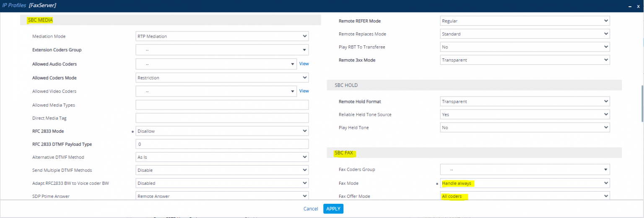Click the RFC 2833 DTMF Payload Type field

[222, 144]
